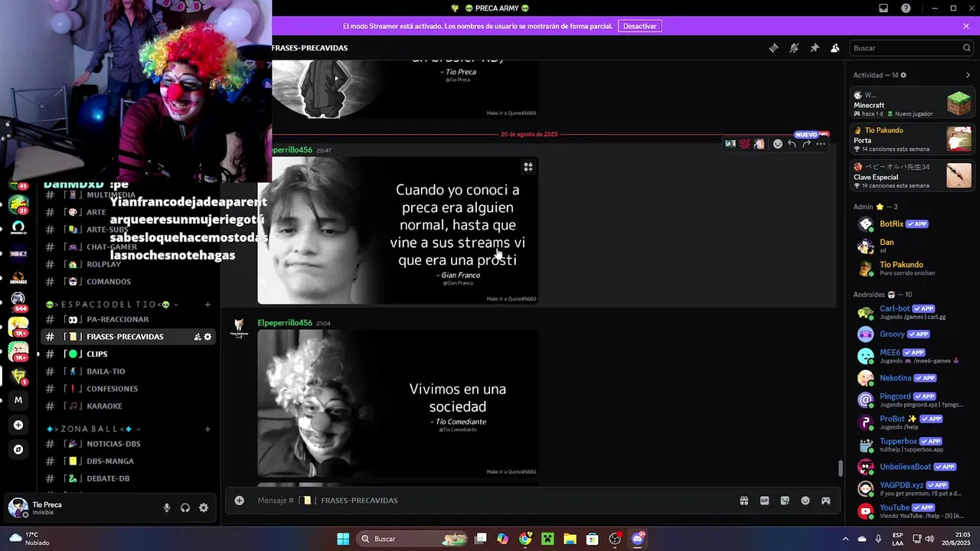The width and height of the screenshot is (980, 551).
Task: Open the emoji picker in message bar
Action: coord(805,500)
